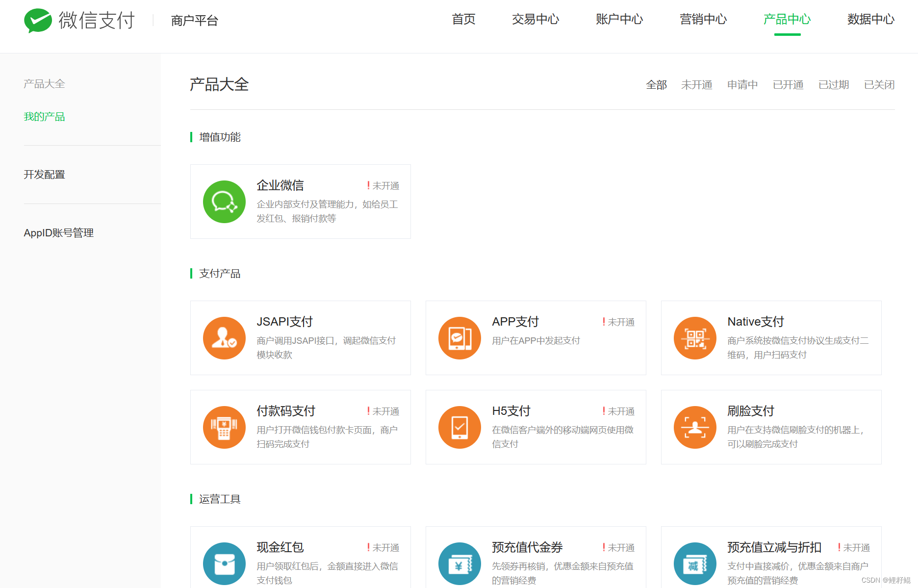The height and width of the screenshot is (588, 918).
Task: Select 产品中心 navigation item
Action: (x=787, y=19)
